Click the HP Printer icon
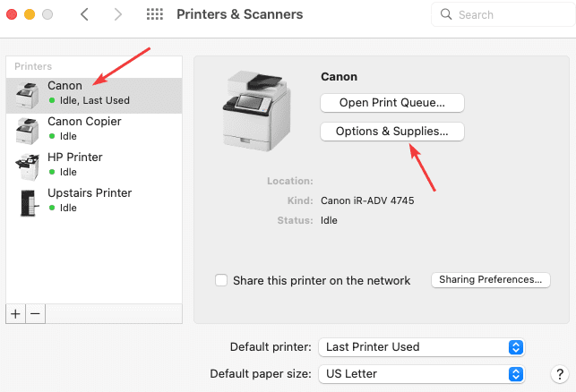 tap(27, 165)
